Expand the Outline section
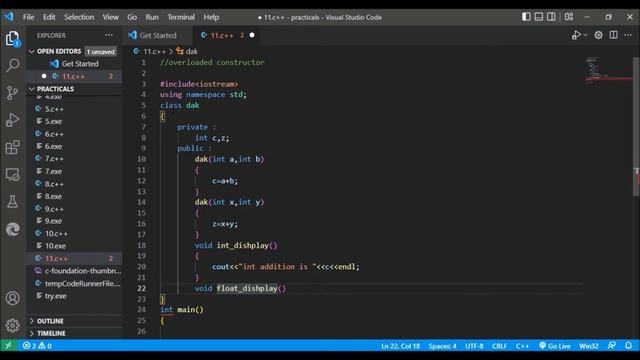Screen dimensions: 640x360 pos(74,321)
